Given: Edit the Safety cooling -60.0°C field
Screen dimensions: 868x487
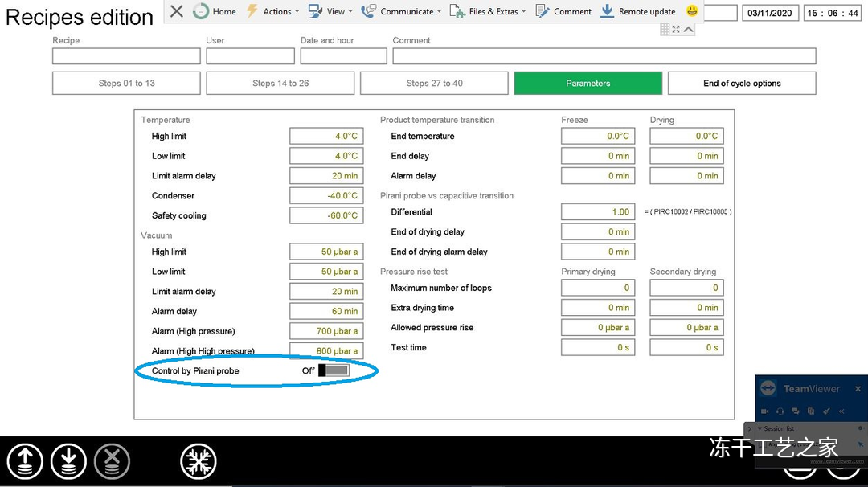Looking at the screenshot, I should click(x=326, y=216).
